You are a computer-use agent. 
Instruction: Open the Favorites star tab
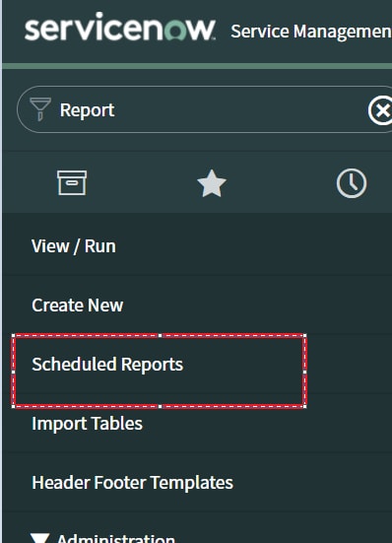[x=212, y=183]
